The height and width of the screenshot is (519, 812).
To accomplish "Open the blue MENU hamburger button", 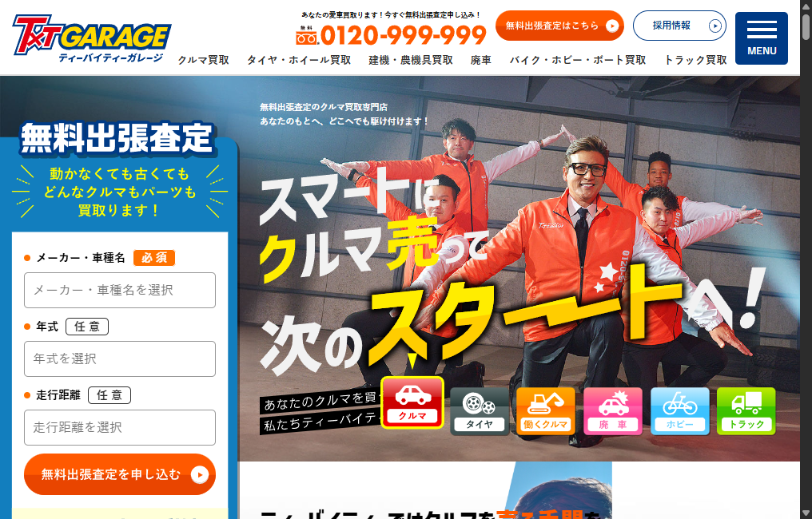I will tap(761, 38).
